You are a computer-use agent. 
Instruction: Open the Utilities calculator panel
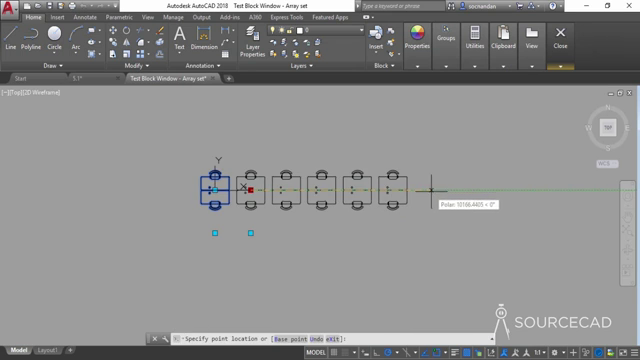pyautogui.click(x=475, y=38)
